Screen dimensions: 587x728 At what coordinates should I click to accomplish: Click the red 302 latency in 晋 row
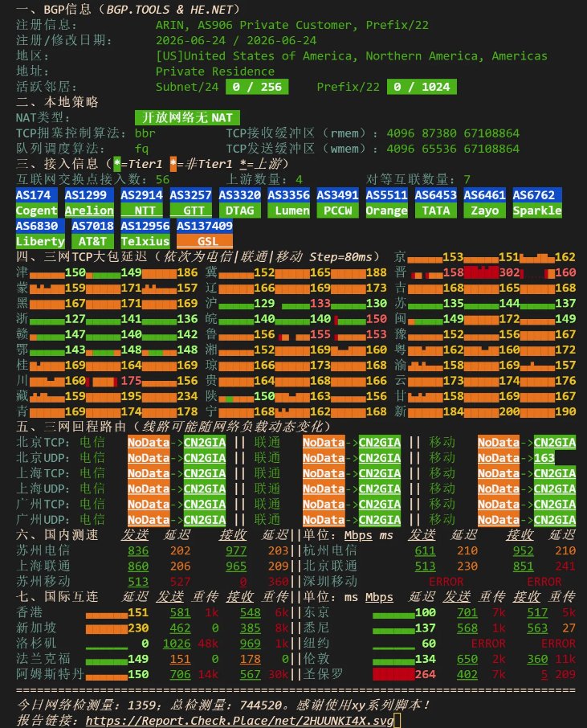(509, 272)
